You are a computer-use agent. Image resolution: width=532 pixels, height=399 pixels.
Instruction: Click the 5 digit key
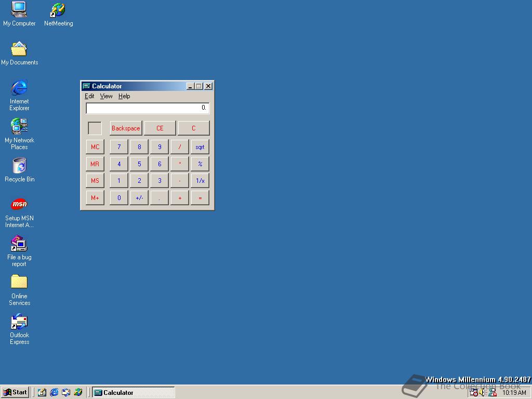click(x=139, y=164)
